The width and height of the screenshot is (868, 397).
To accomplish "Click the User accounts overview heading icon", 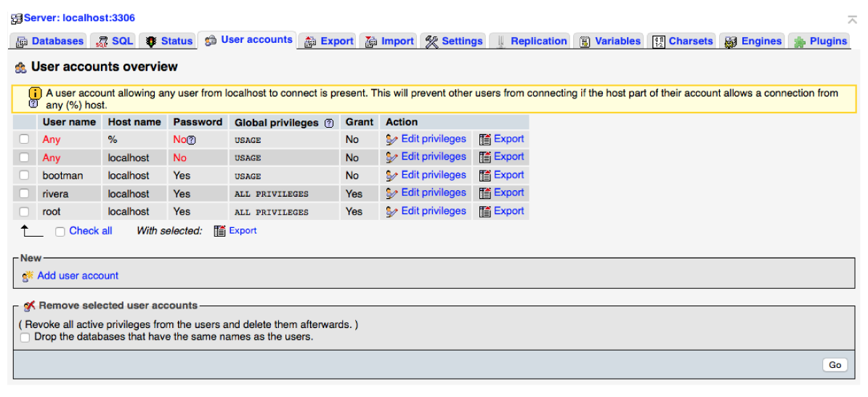I will pos(20,67).
